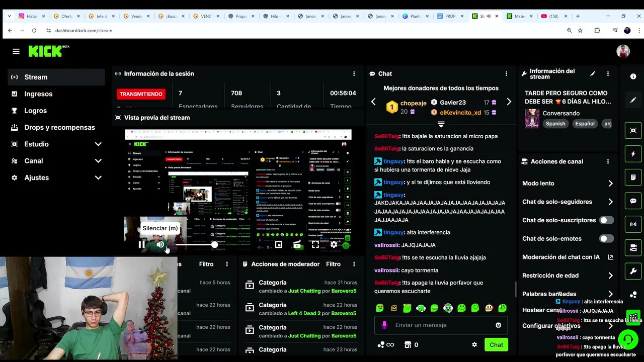Toggle stream preview widget in right toolbar
The height and width of the screenshot is (362, 644).
point(633,130)
